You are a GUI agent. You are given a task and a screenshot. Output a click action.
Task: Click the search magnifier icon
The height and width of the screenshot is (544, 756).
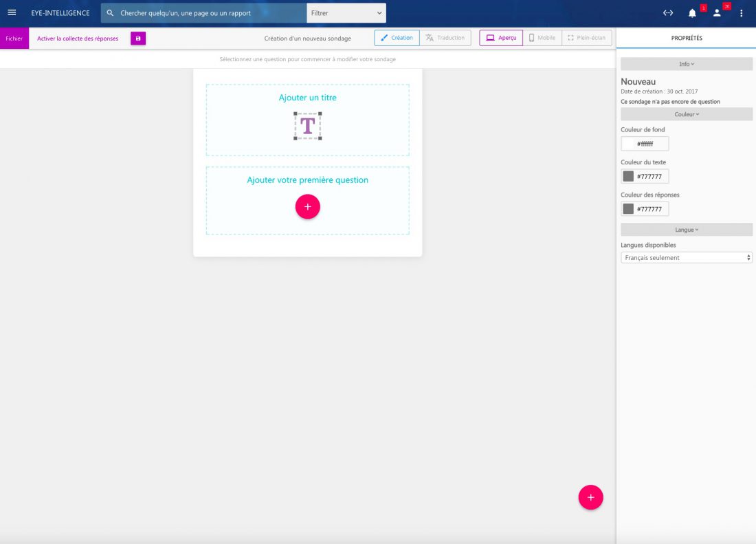pyautogui.click(x=110, y=13)
